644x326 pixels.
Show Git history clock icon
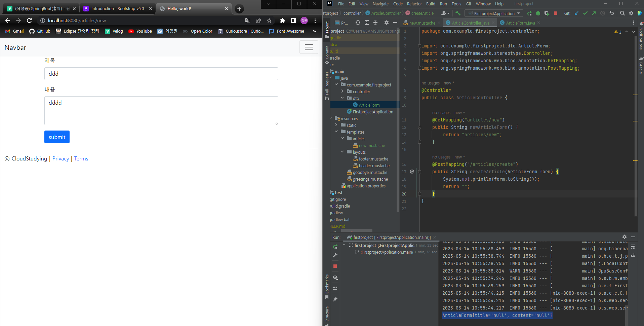pyautogui.click(x=603, y=13)
